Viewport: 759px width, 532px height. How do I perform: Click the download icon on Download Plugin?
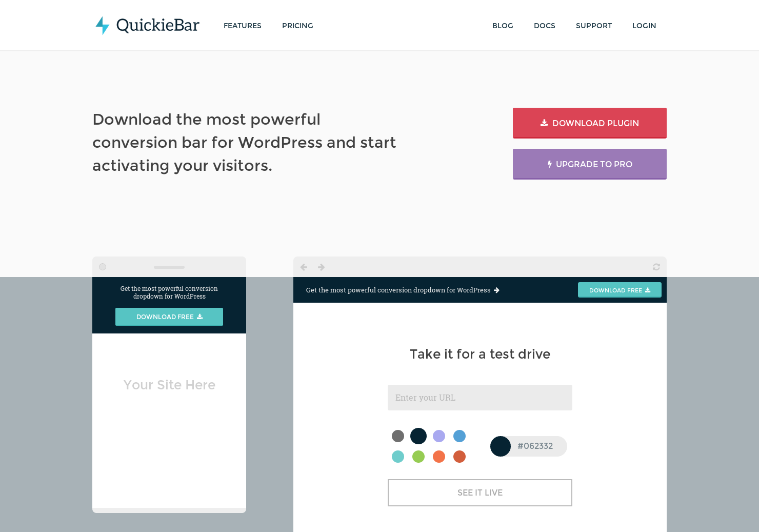544,123
